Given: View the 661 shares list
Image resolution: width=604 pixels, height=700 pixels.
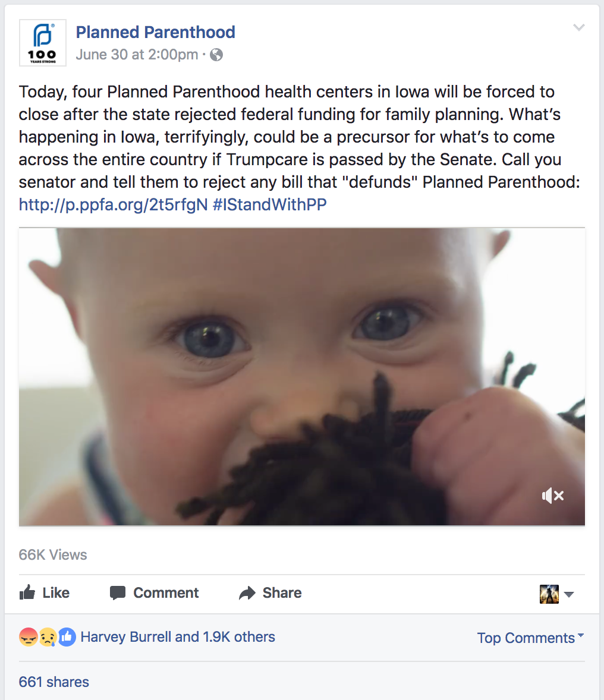Looking at the screenshot, I should click(54, 682).
